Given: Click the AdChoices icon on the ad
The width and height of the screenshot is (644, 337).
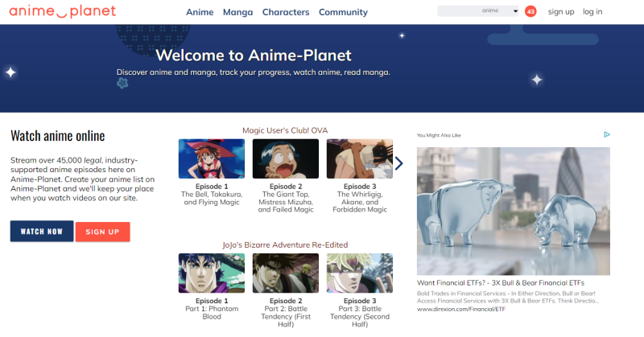Looking at the screenshot, I should pos(607,134).
